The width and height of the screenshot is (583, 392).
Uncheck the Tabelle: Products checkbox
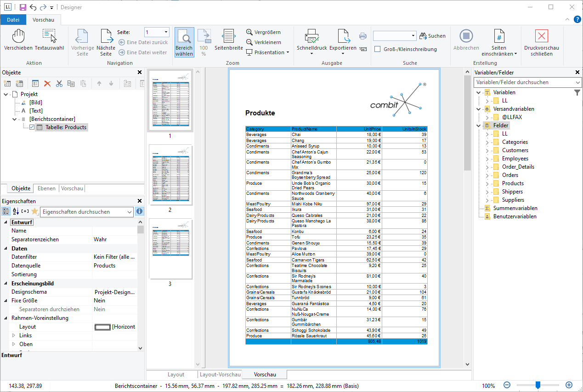tap(32, 127)
